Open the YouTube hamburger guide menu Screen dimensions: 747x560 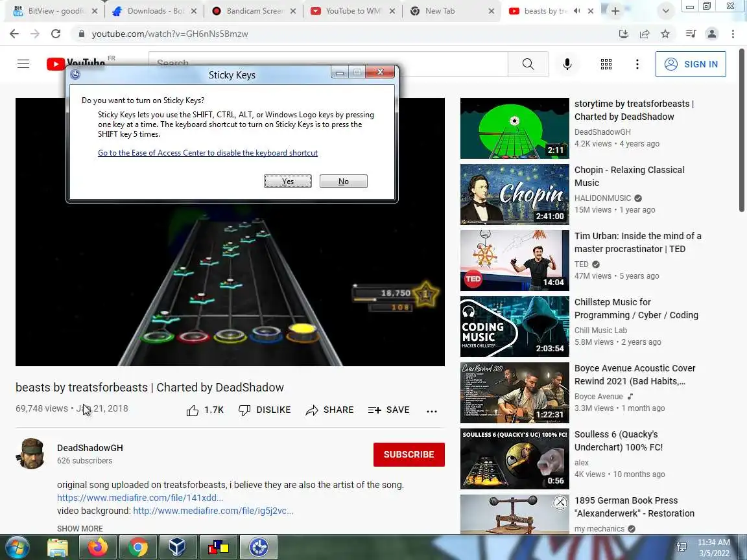point(23,64)
